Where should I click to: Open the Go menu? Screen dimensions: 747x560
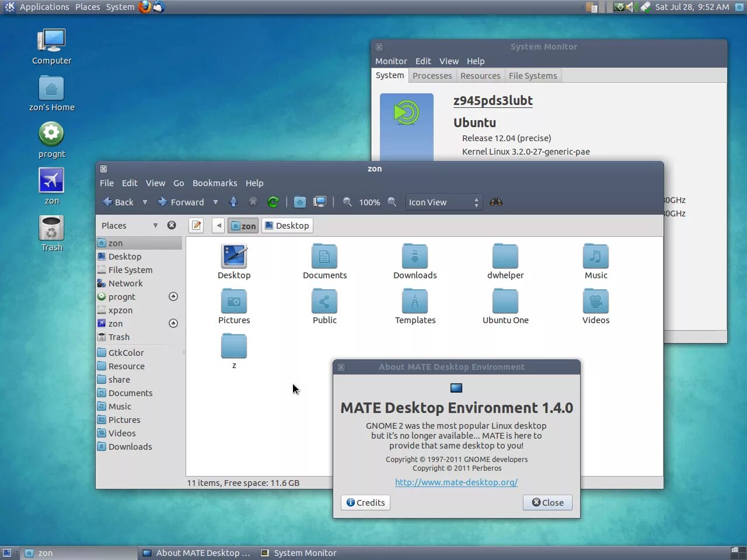click(179, 183)
